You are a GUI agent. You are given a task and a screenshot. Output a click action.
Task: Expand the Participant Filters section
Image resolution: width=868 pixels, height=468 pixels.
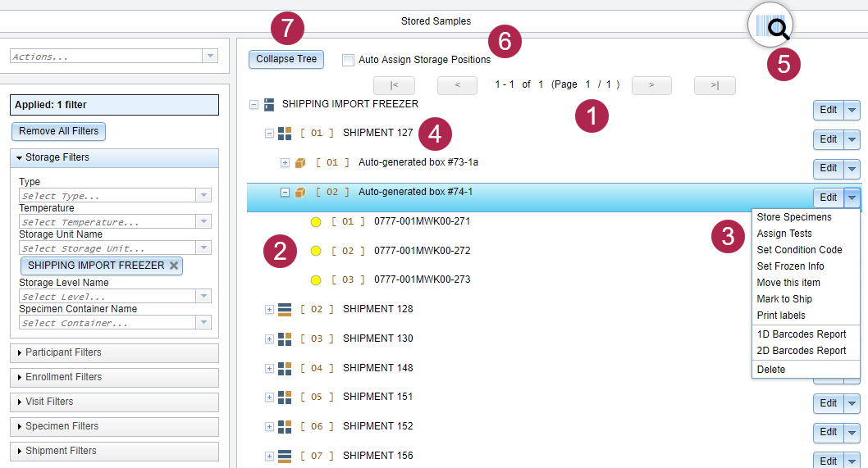click(114, 353)
